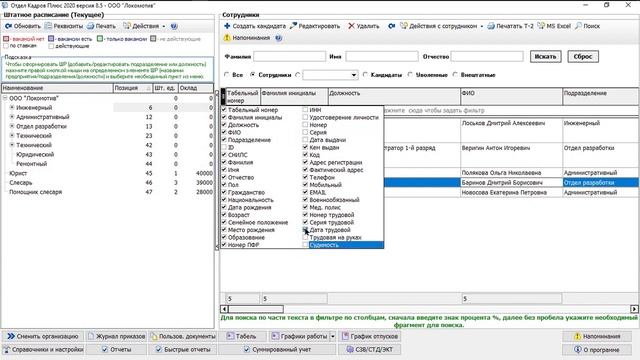Select Помощник слесаря in staffing tree
The width and height of the screenshot is (640, 360).
tap(107, 192)
